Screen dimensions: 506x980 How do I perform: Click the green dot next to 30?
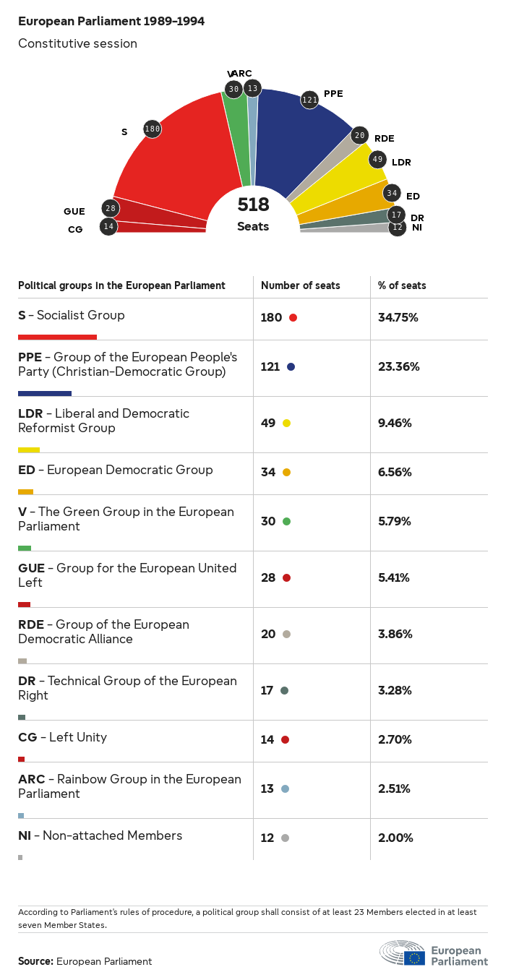286,521
